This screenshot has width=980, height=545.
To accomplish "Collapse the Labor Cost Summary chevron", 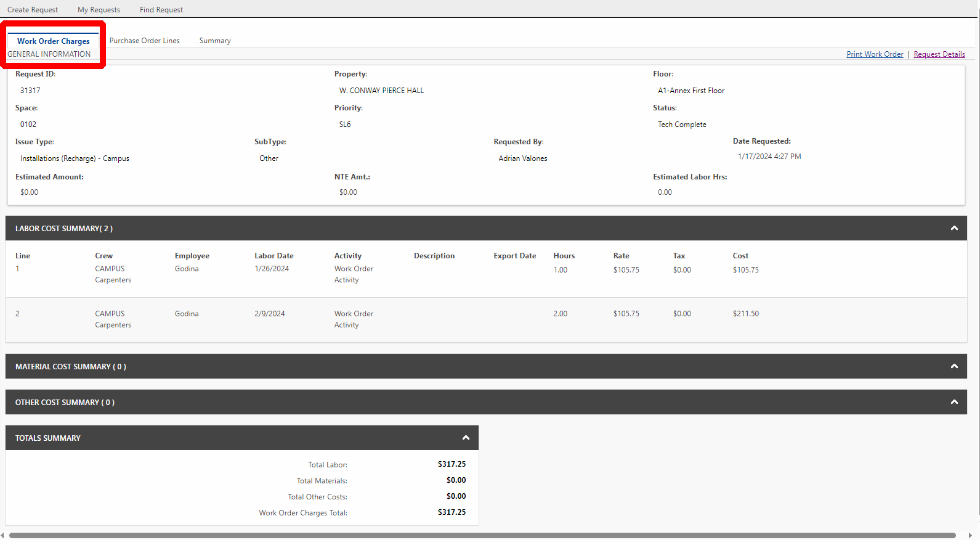I will [954, 228].
